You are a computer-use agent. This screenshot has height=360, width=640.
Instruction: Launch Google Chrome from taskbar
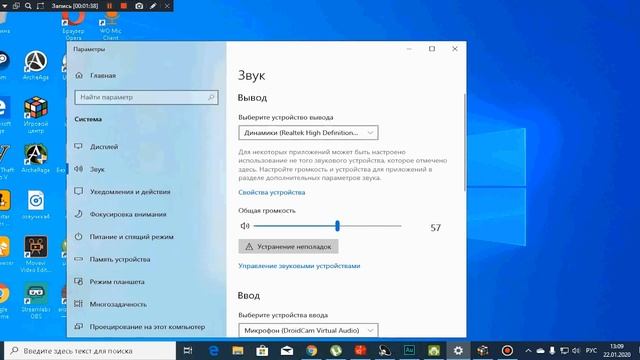coord(311,351)
